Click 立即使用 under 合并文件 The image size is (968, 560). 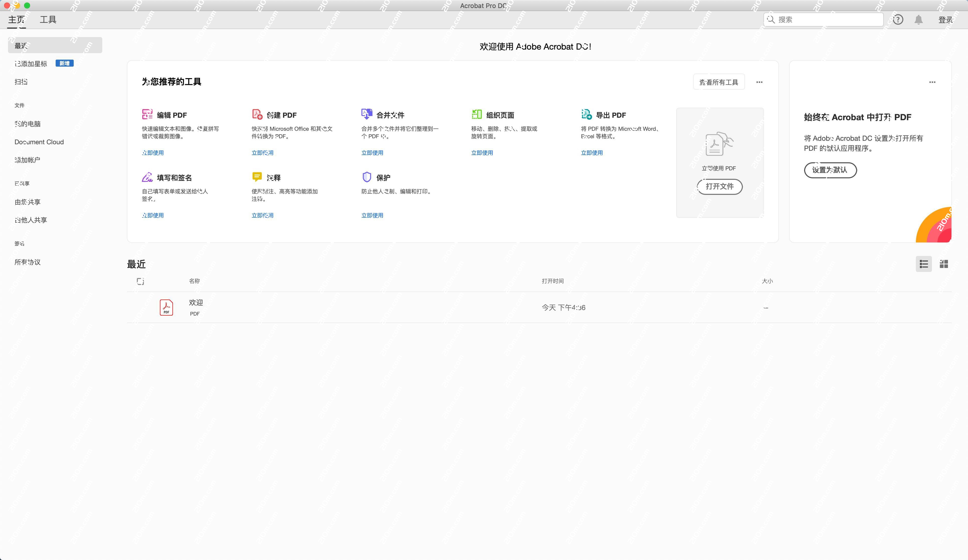pos(372,153)
